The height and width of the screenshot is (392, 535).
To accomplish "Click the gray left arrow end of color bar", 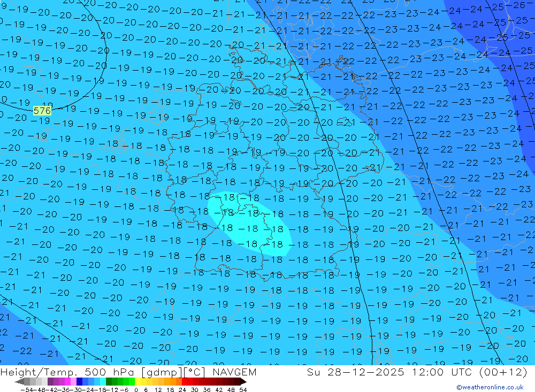I will pyautogui.click(x=19, y=382).
